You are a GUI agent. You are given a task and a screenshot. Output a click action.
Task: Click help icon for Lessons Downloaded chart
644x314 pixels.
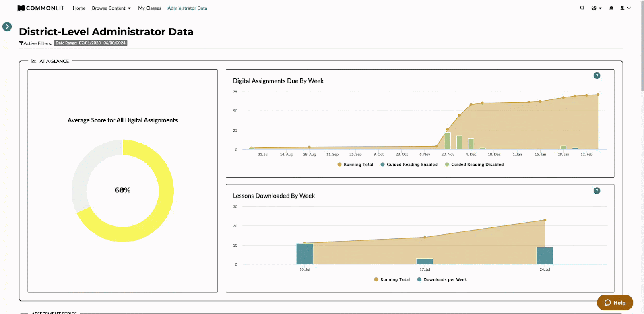597,191
